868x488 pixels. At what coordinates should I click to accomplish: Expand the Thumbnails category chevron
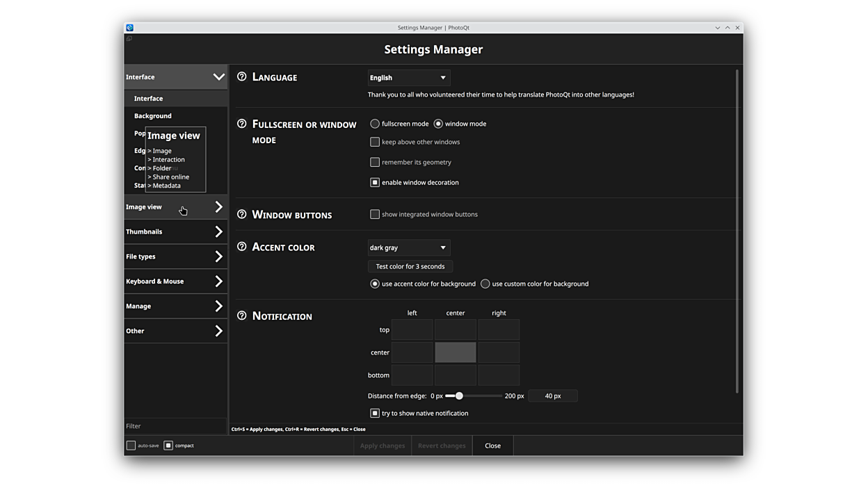[x=218, y=231]
